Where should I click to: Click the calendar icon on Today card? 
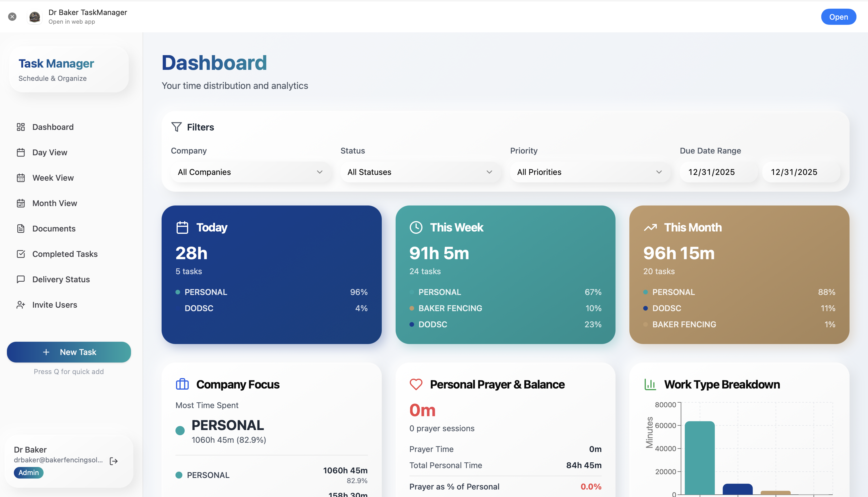182,227
